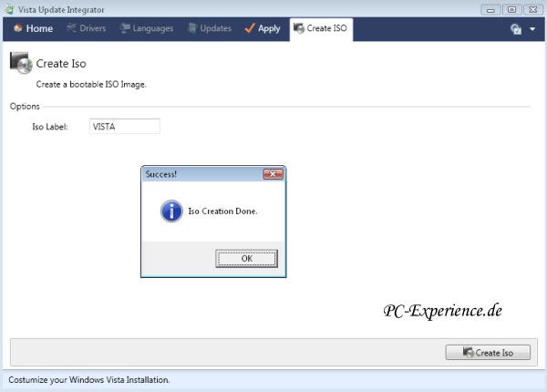Image resolution: width=547 pixels, height=392 pixels.
Task: Click the gear icon in the navigation bar
Action: (516, 29)
